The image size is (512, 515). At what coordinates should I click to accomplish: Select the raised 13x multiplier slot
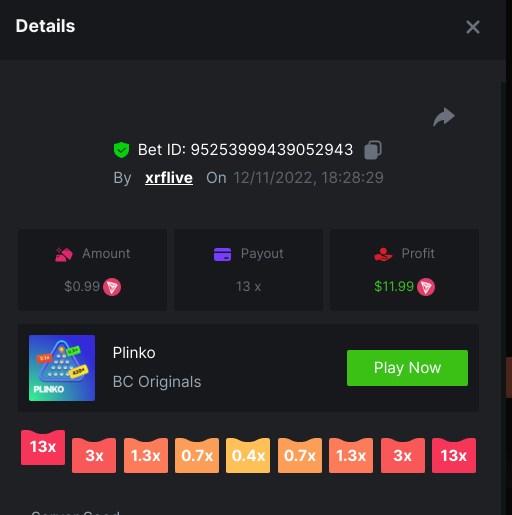click(43, 447)
